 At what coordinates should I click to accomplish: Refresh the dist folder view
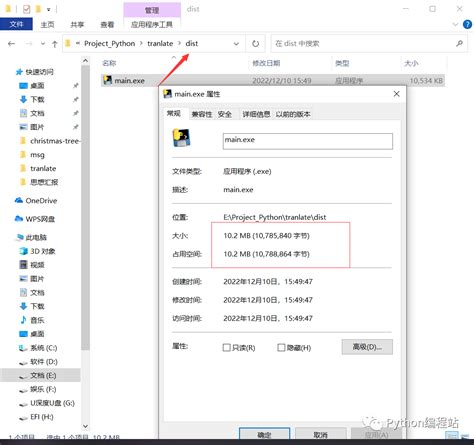255,44
